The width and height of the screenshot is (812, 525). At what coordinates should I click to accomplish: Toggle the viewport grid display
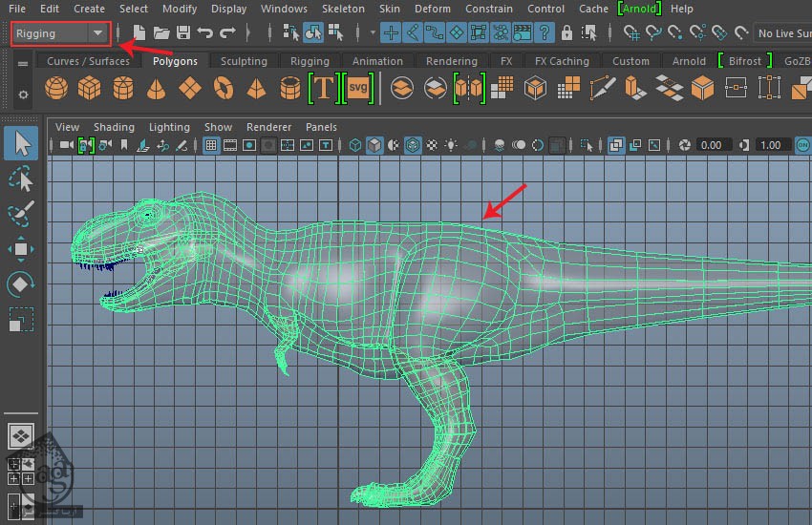(x=212, y=145)
